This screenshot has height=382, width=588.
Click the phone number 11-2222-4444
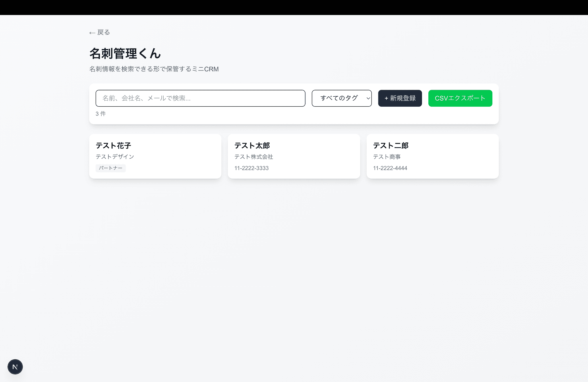tap(390, 168)
